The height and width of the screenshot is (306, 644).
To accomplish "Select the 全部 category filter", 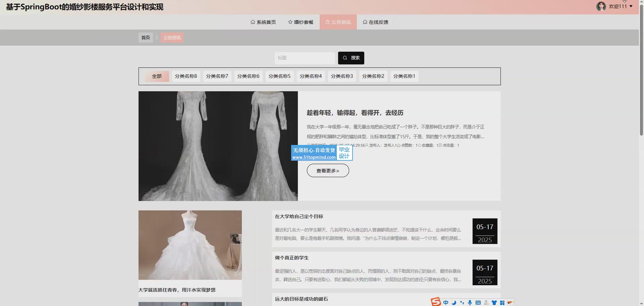I will pyautogui.click(x=157, y=76).
